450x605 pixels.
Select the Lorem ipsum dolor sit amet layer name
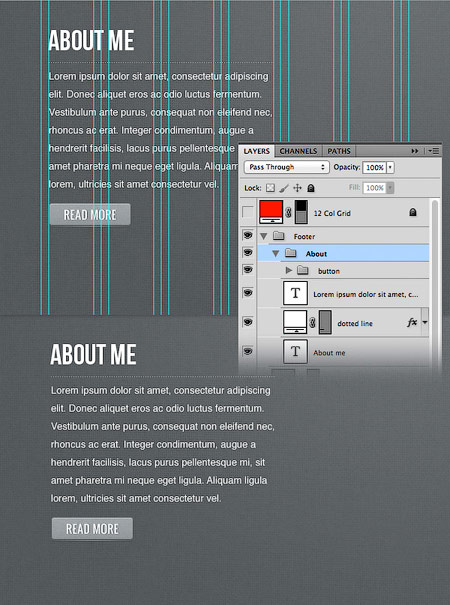pyautogui.click(x=365, y=294)
